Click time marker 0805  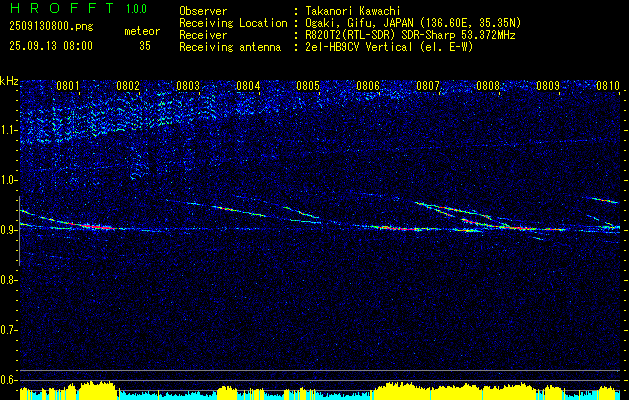coord(308,85)
